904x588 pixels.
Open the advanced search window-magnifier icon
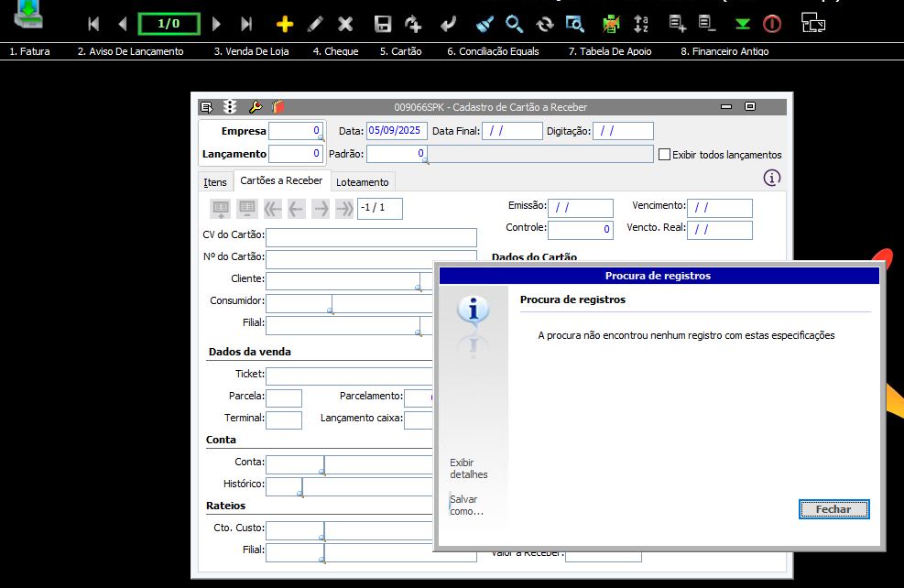(575, 24)
